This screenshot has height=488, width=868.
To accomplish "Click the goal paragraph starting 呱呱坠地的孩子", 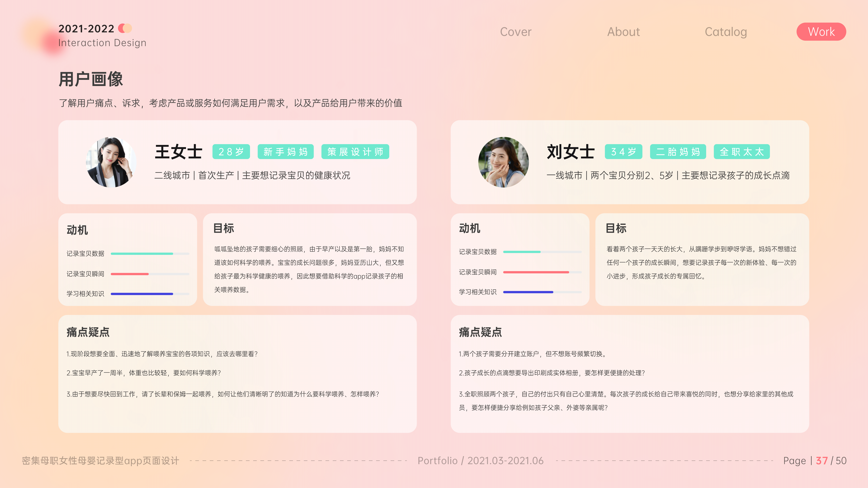I will tap(309, 269).
